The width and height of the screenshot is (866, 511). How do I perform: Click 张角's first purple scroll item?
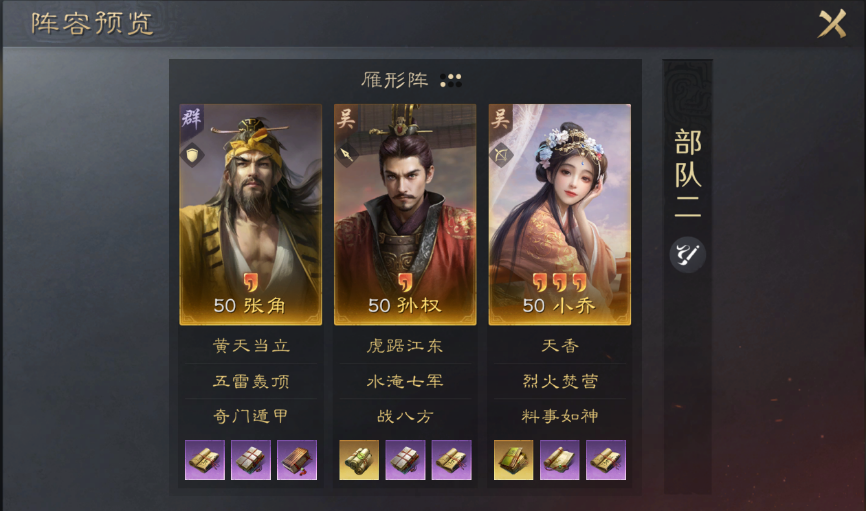(205, 460)
